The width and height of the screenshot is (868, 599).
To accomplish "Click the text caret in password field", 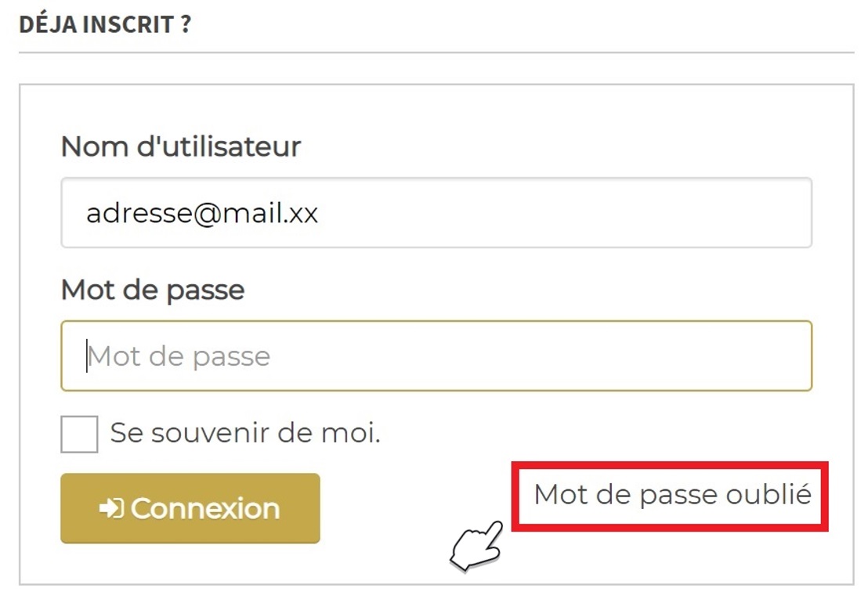I will [86, 356].
